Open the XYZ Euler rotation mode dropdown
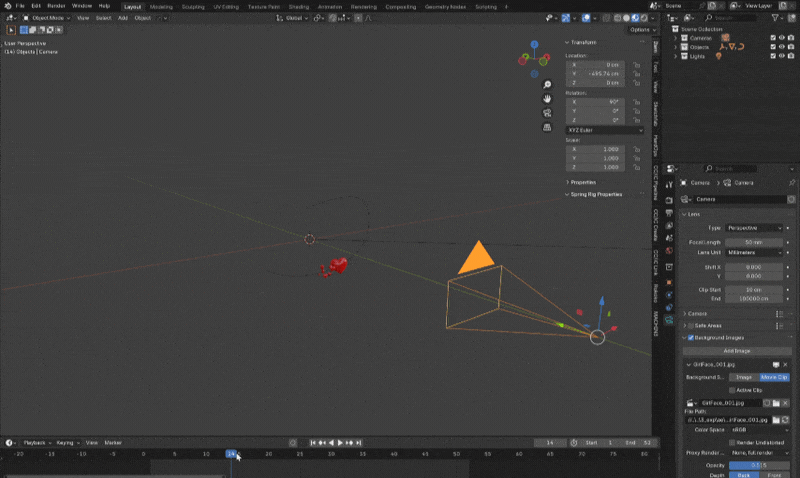The image size is (800, 478). [x=606, y=130]
